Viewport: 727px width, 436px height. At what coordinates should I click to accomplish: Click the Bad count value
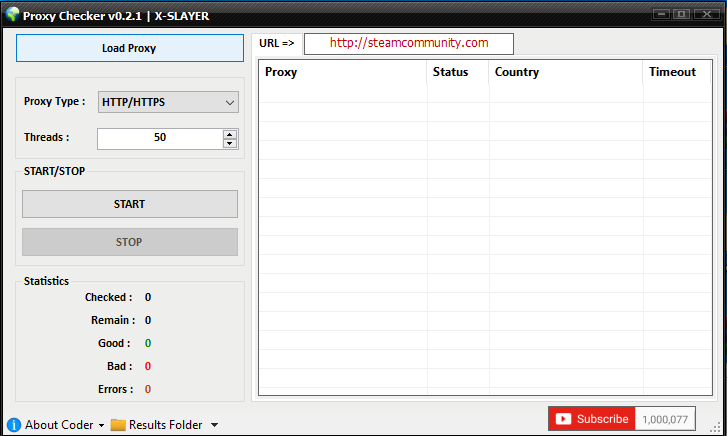coord(148,366)
